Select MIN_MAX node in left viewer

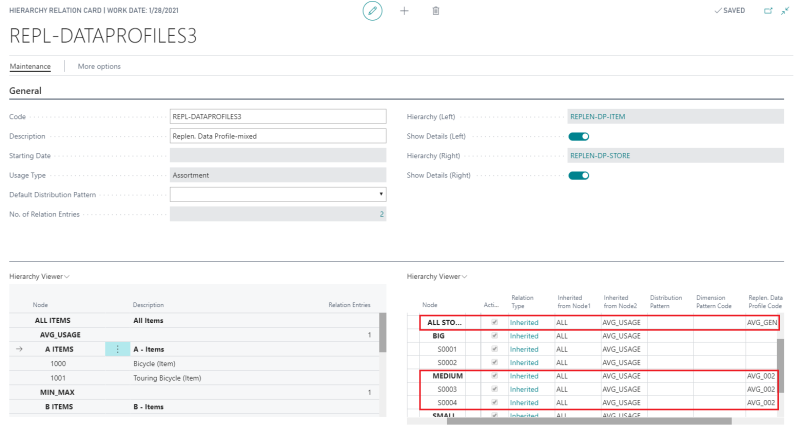[57, 393]
